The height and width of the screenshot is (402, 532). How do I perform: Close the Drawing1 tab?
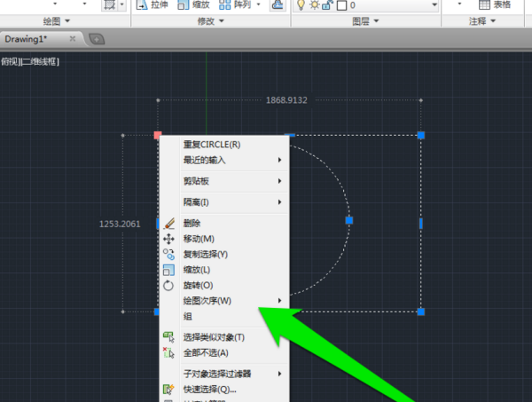[x=73, y=39]
